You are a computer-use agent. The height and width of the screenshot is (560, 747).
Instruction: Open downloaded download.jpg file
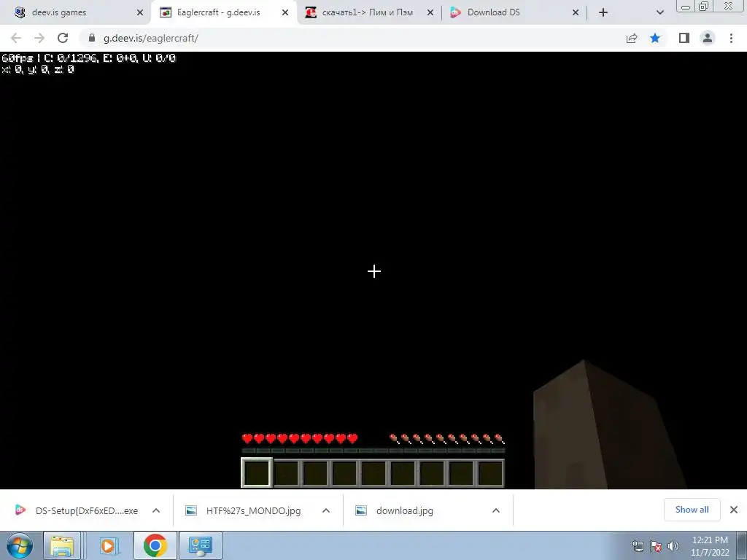point(395,510)
